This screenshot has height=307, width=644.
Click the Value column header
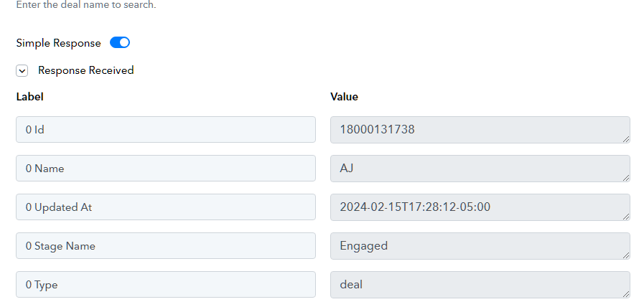pyautogui.click(x=344, y=97)
